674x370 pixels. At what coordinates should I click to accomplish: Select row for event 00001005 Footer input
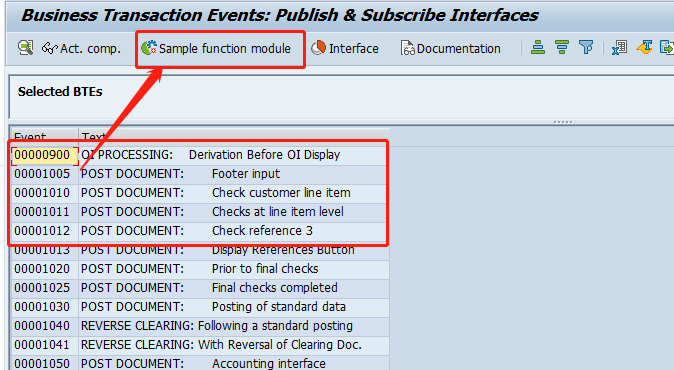[199, 174]
